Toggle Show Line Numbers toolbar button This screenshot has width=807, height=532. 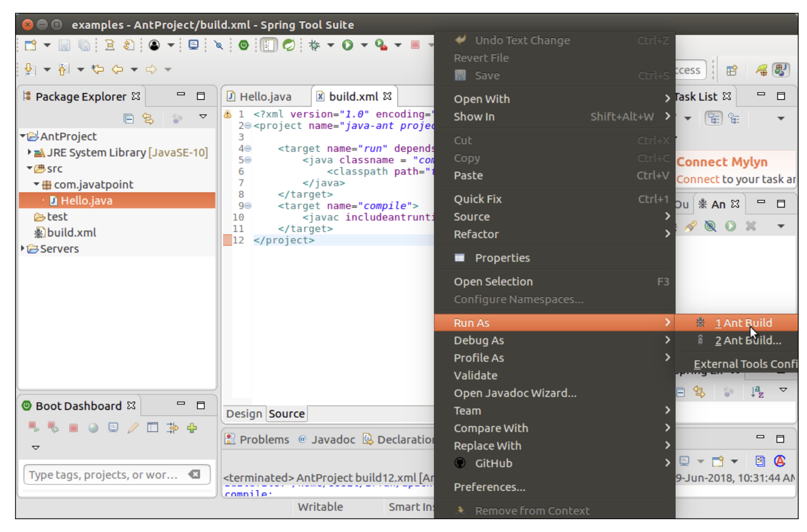pos(268,45)
